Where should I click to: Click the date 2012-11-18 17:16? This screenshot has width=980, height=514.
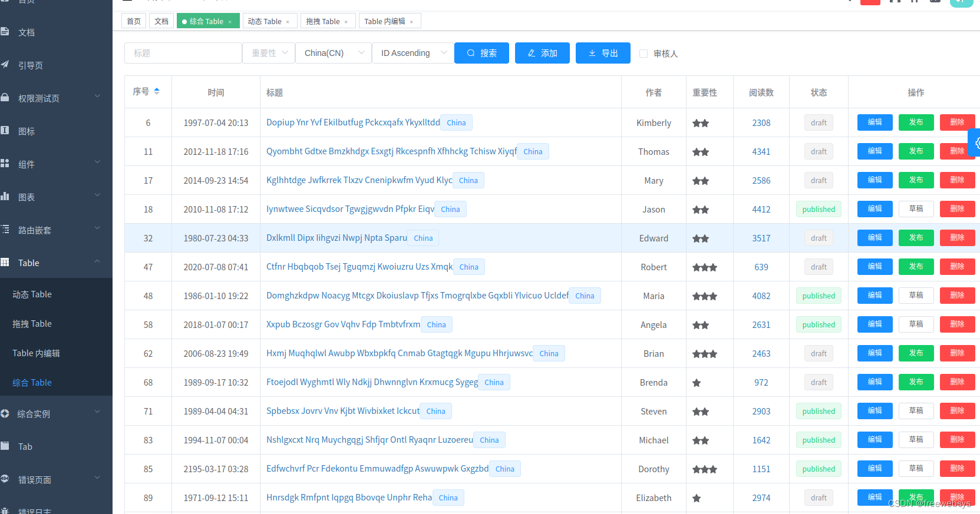pyautogui.click(x=216, y=152)
